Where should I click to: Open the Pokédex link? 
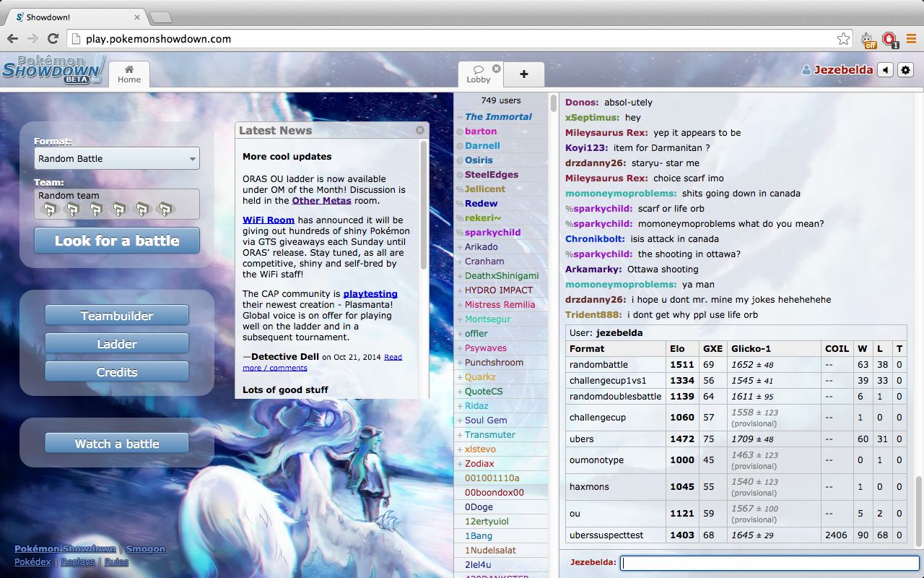32,561
